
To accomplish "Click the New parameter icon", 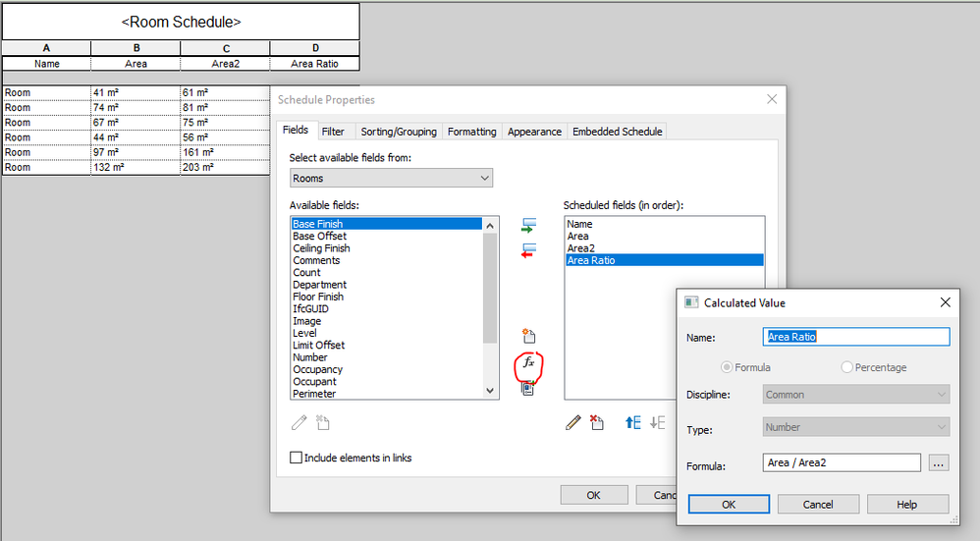I will point(528,336).
